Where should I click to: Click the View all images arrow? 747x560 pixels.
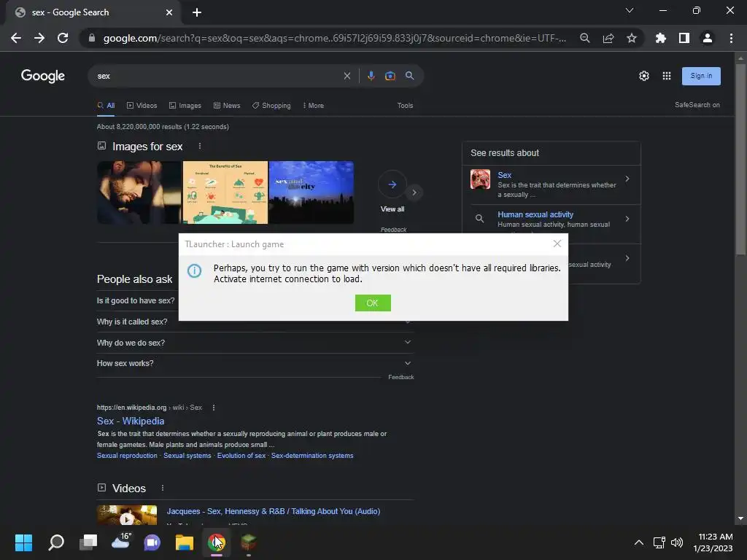coord(392,184)
